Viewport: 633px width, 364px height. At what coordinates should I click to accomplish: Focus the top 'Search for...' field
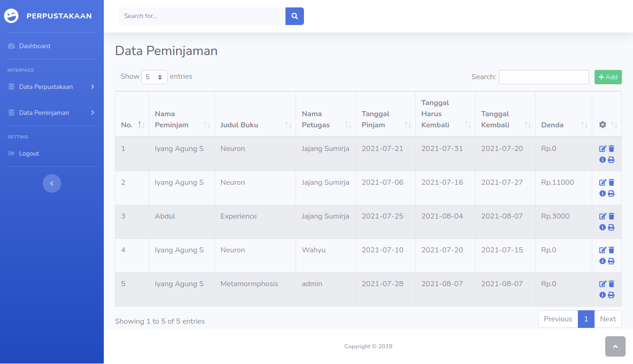click(x=202, y=16)
